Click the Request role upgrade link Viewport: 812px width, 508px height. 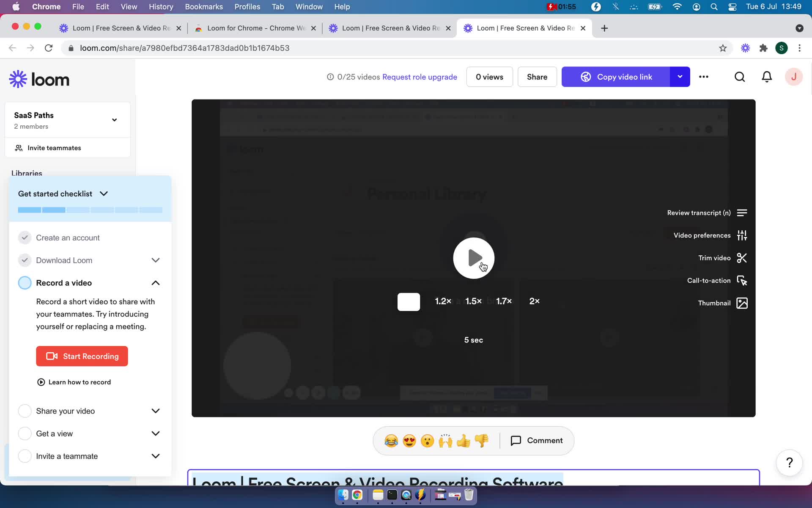420,77
